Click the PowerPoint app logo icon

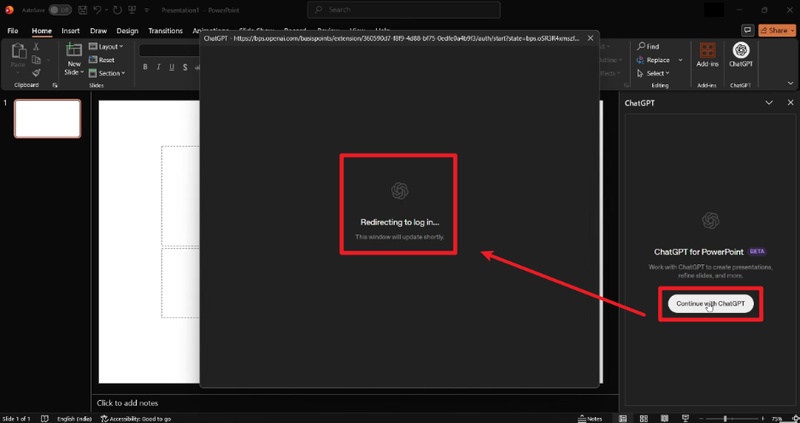[9, 10]
